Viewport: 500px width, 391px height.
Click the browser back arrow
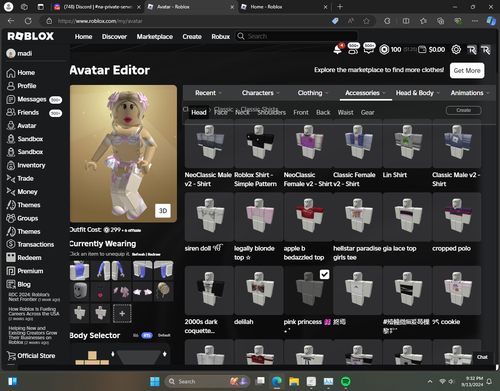[x=11, y=21]
